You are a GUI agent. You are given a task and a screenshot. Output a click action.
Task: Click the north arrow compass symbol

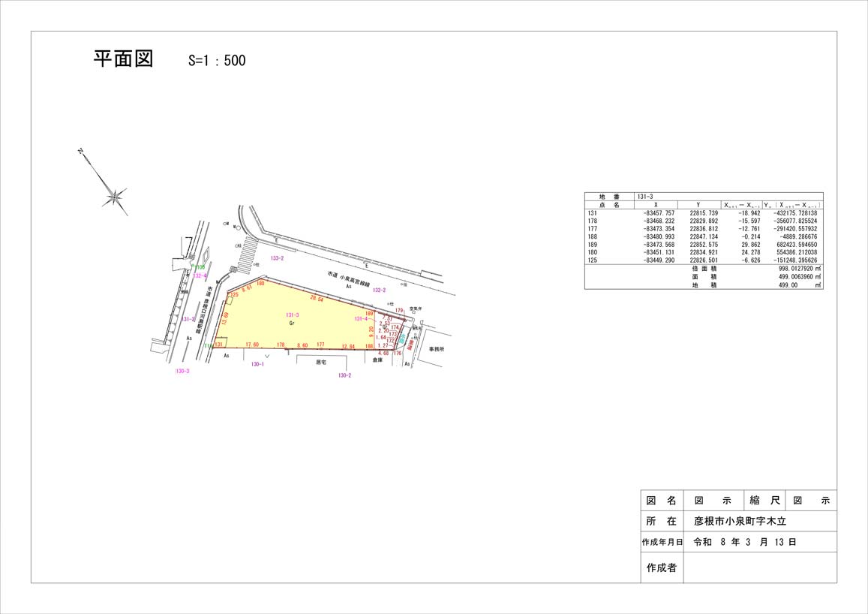[114, 197]
